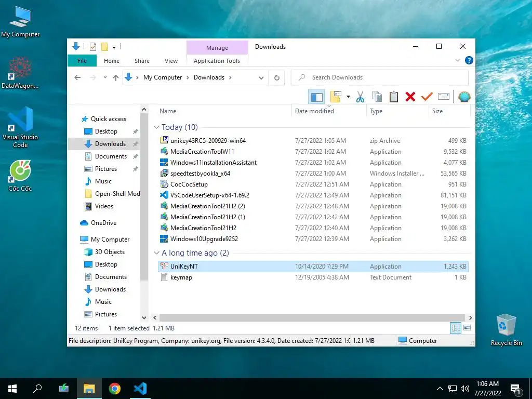The height and width of the screenshot is (399, 532).
Task: Go up one folder level
Action: click(116, 78)
